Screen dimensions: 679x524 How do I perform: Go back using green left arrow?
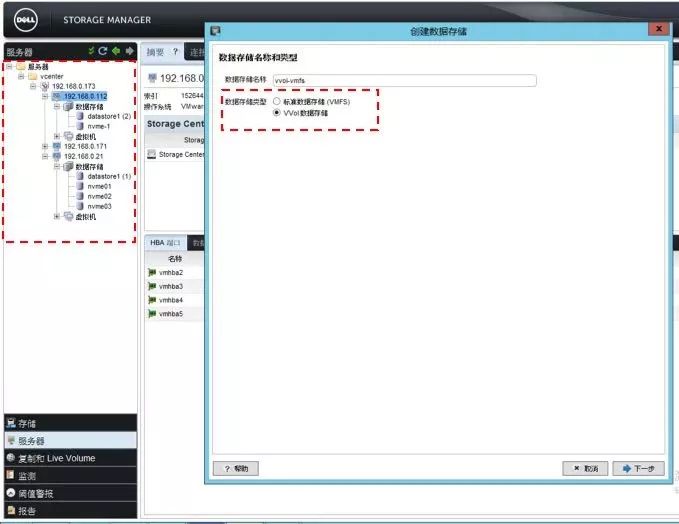[116, 51]
